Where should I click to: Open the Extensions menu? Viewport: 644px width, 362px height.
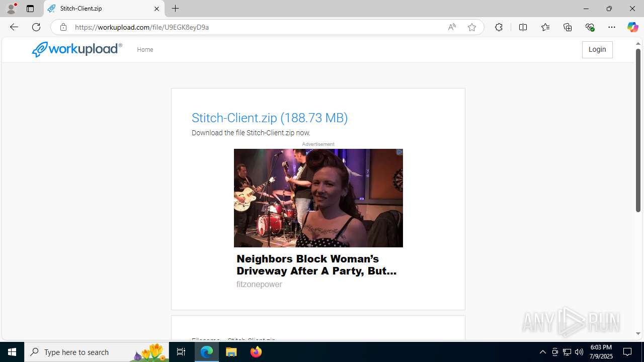click(x=499, y=27)
